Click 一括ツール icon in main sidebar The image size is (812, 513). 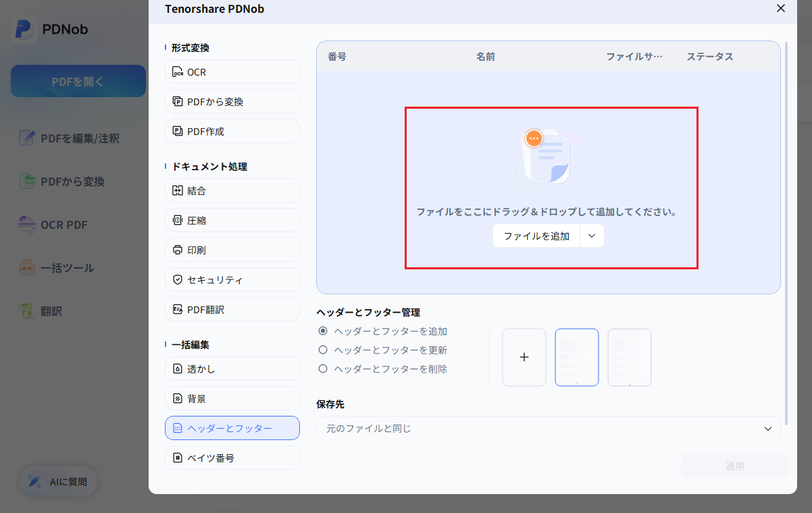27,268
